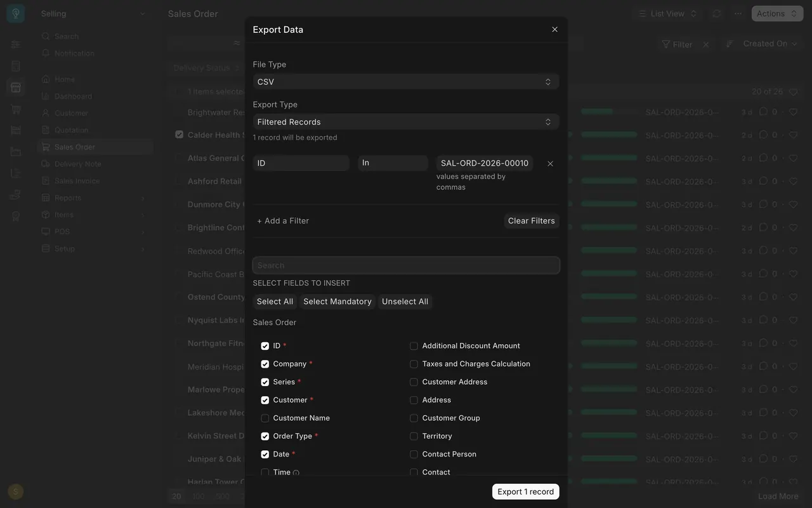Uncheck the ID field checkbox
The width and height of the screenshot is (812, 508).
(265, 346)
